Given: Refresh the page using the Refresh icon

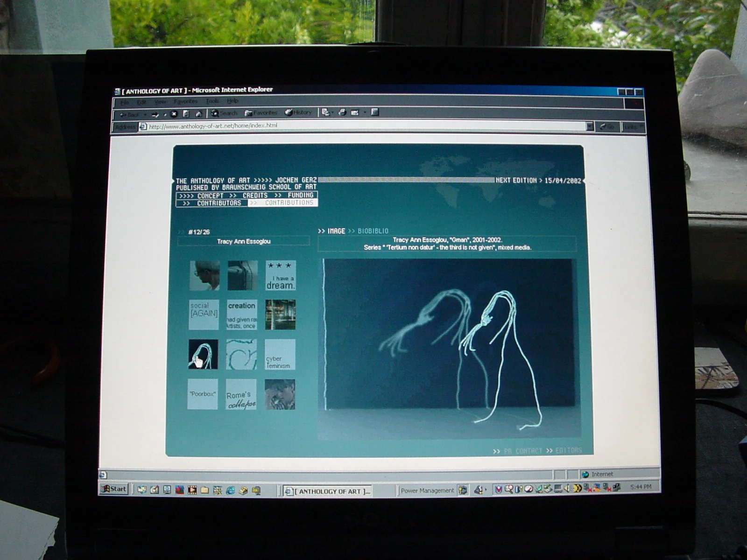Looking at the screenshot, I should 186,113.
